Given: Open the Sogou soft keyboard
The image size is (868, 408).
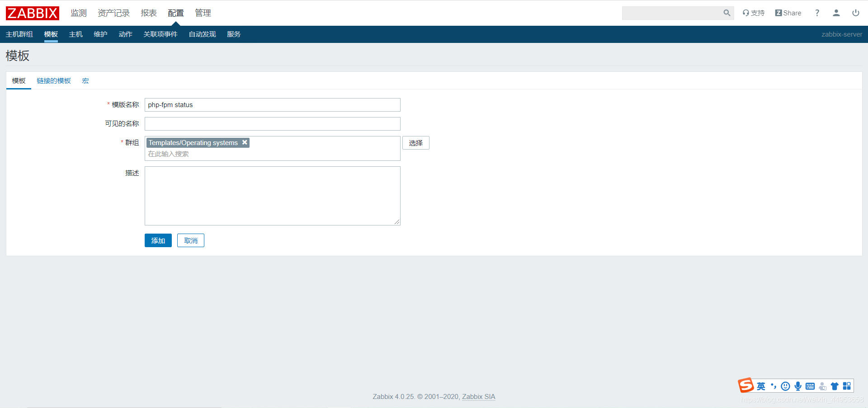Looking at the screenshot, I should 810,386.
